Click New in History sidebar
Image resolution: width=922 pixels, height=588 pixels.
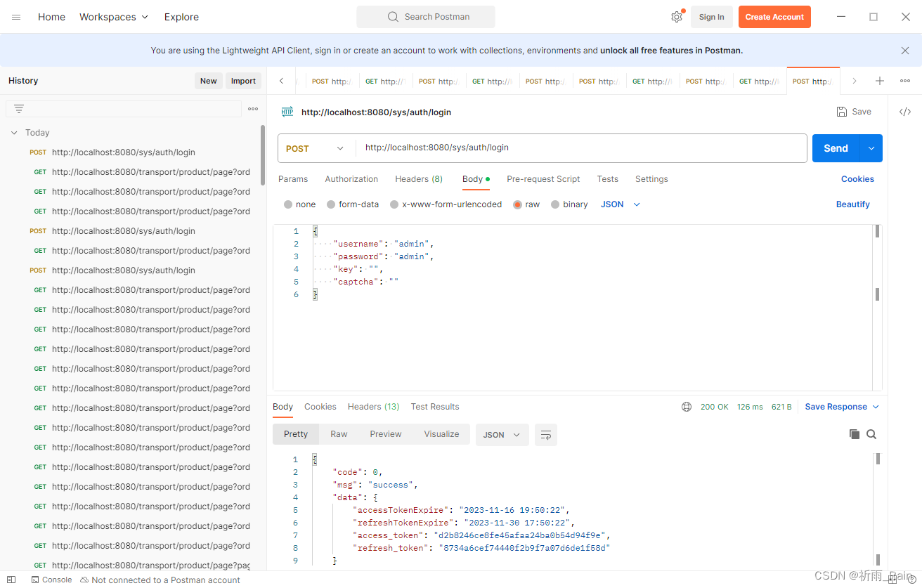(209, 81)
